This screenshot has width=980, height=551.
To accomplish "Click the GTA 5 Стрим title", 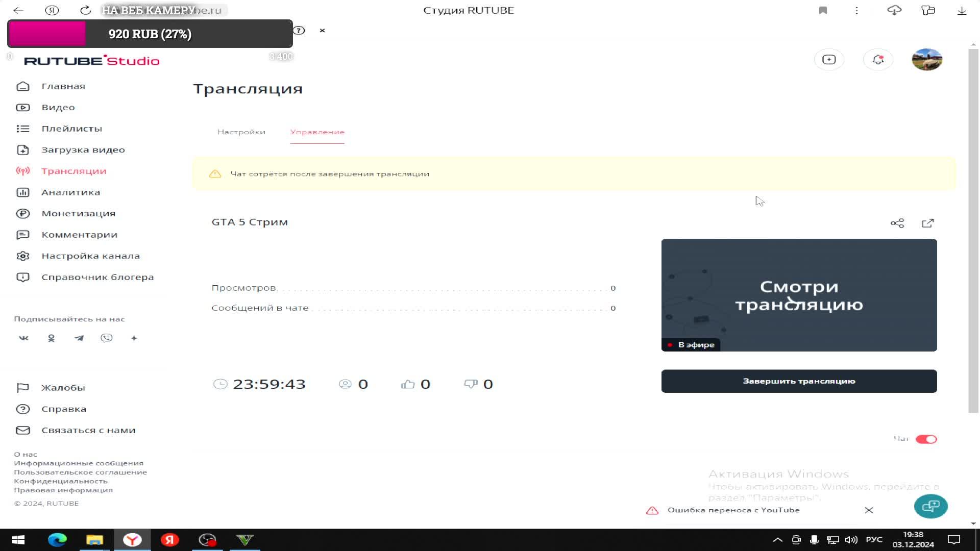I will point(250,222).
